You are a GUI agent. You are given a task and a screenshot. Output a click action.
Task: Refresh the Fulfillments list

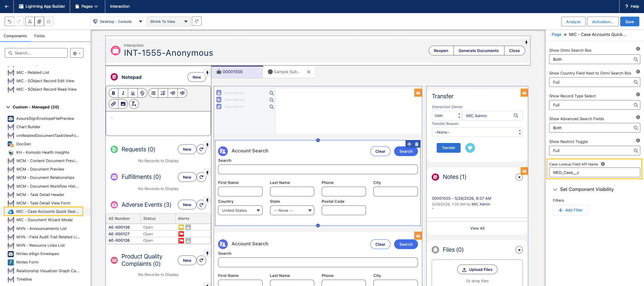coord(201,177)
